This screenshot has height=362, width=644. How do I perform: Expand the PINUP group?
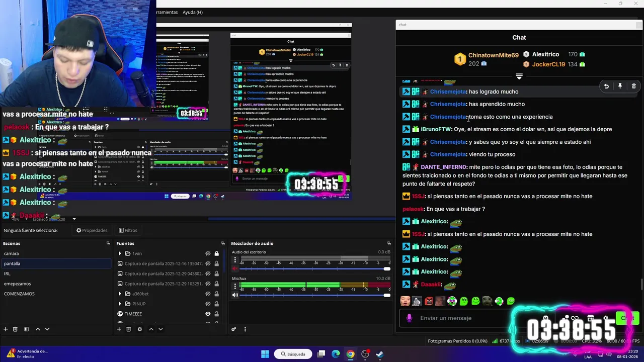click(120, 304)
